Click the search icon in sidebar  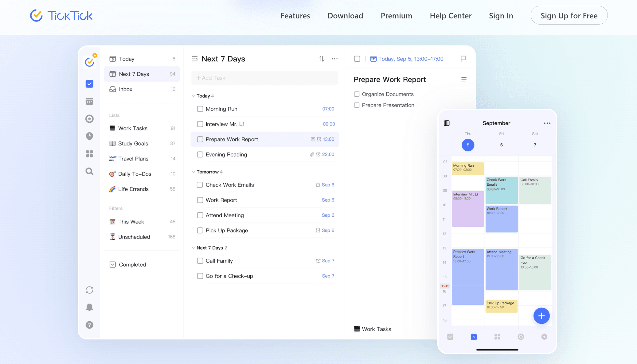(90, 171)
